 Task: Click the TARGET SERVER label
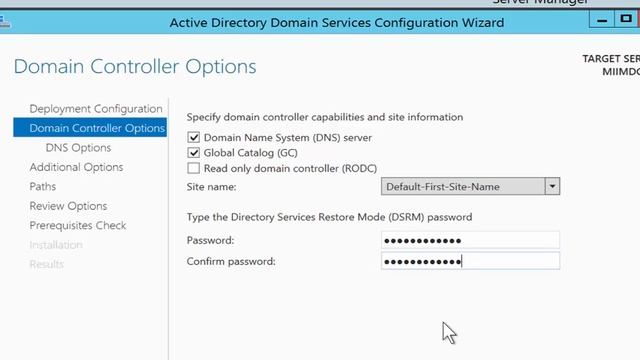click(x=611, y=59)
